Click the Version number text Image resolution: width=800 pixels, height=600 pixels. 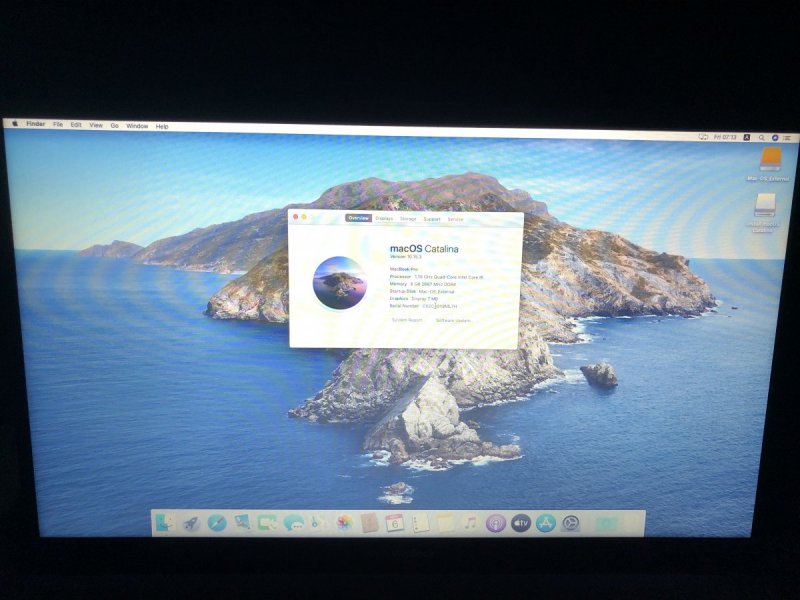[406, 257]
